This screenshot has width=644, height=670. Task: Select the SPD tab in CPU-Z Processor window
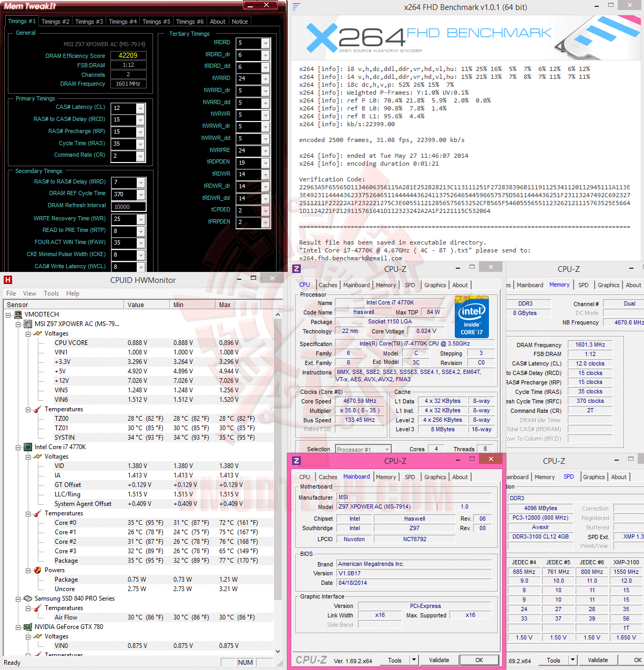pyautogui.click(x=410, y=285)
